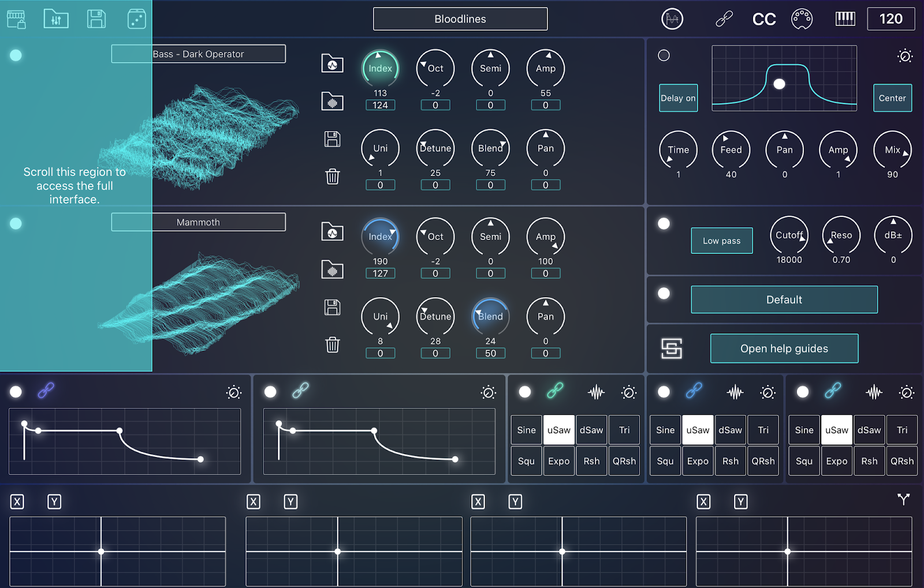Toggle Delay on in the delay section
The height and width of the screenshot is (588, 924).
(x=678, y=98)
